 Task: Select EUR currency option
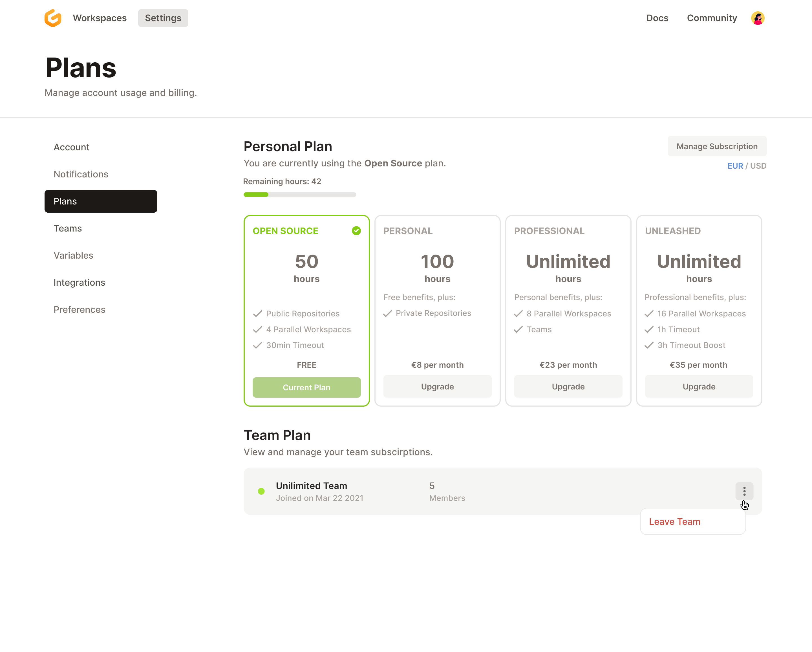click(735, 166)
